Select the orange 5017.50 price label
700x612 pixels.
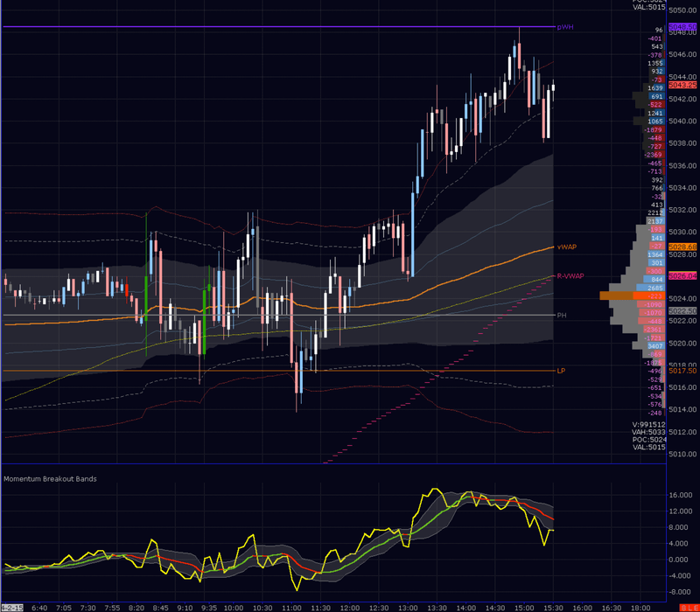click(682, 371)
